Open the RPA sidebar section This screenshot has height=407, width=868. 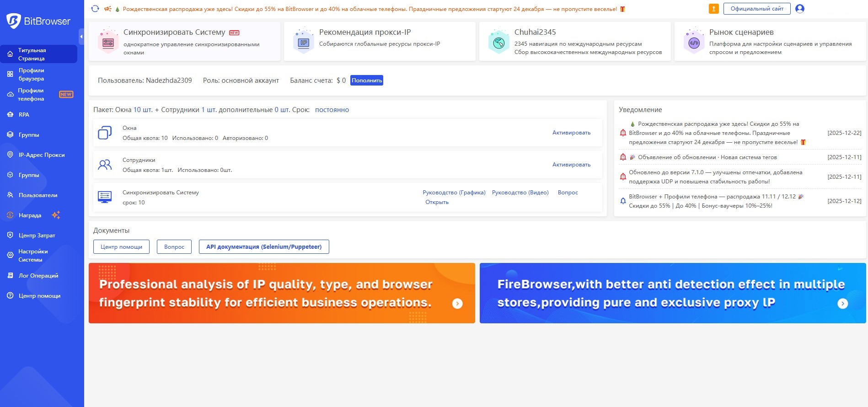coord(24,115)
